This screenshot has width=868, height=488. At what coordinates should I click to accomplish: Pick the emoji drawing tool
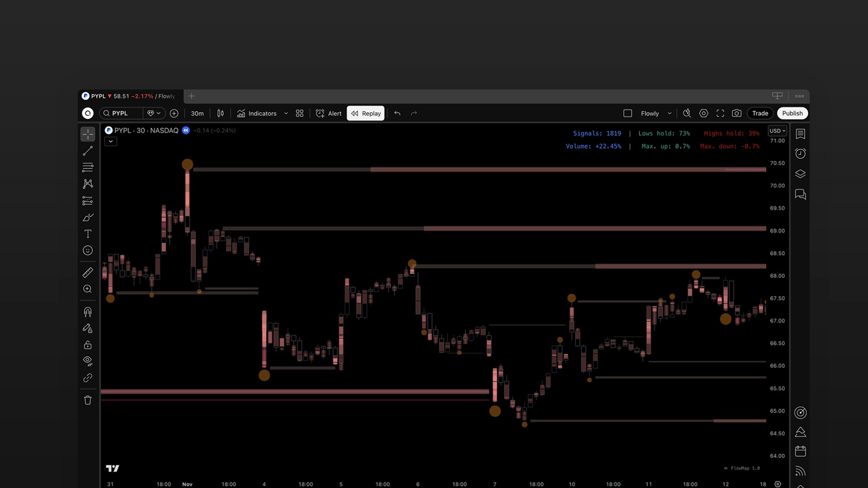pyautogui.click(x=88, y=250)
